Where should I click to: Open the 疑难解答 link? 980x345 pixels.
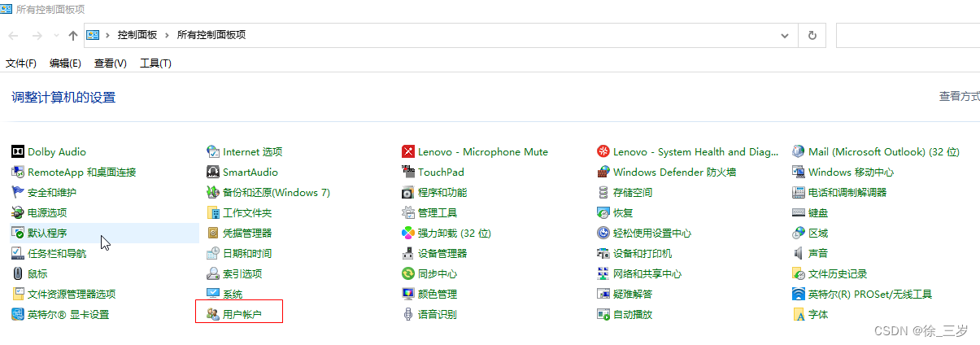(x=633, y=294)
